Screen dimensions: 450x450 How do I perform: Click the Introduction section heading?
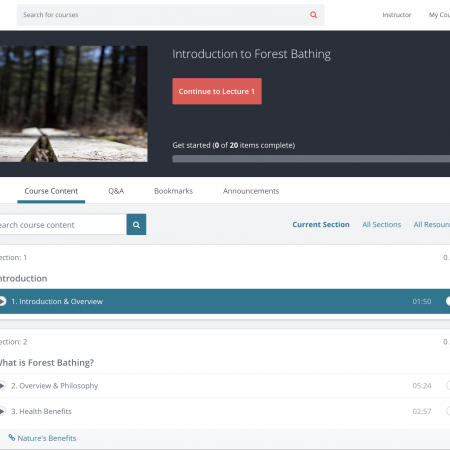coord(23,278)
